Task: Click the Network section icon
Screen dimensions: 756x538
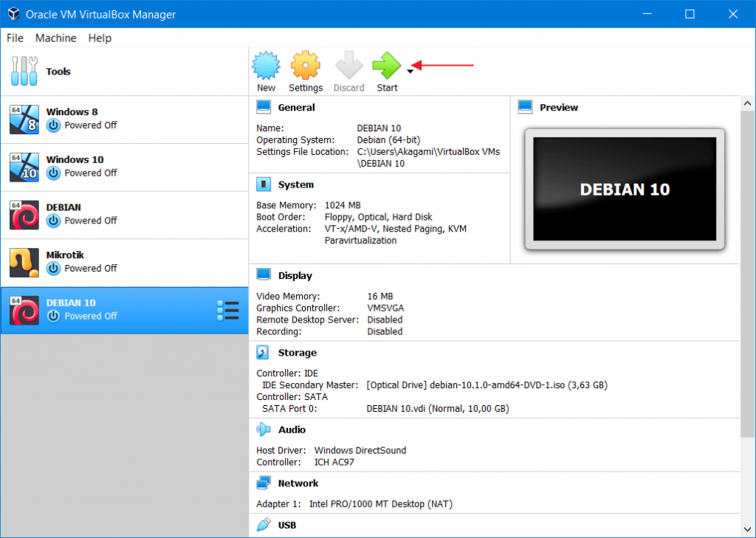Action: point(263,483)
